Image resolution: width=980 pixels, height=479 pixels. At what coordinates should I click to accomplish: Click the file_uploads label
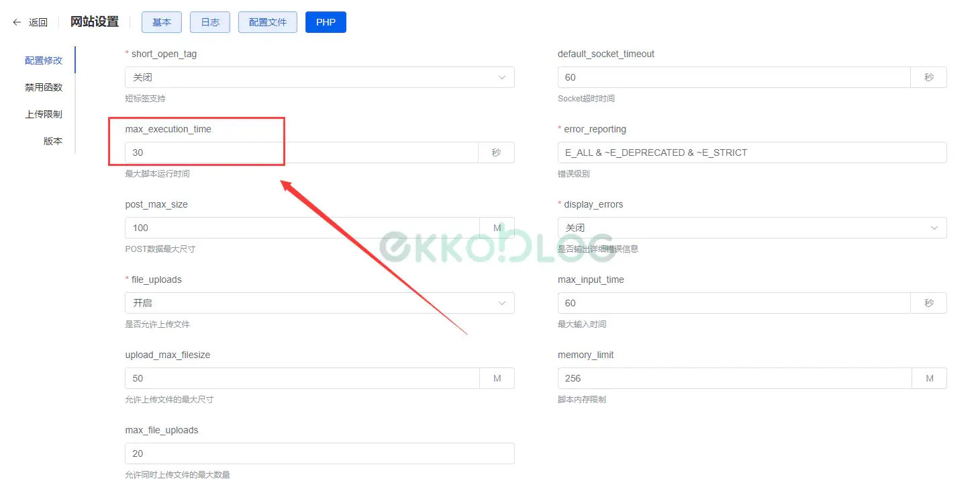156,279
